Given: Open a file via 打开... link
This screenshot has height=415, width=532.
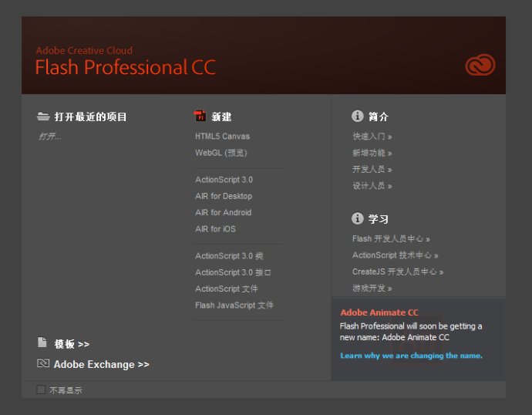Looking at the screenshot, I should [50, 137].
